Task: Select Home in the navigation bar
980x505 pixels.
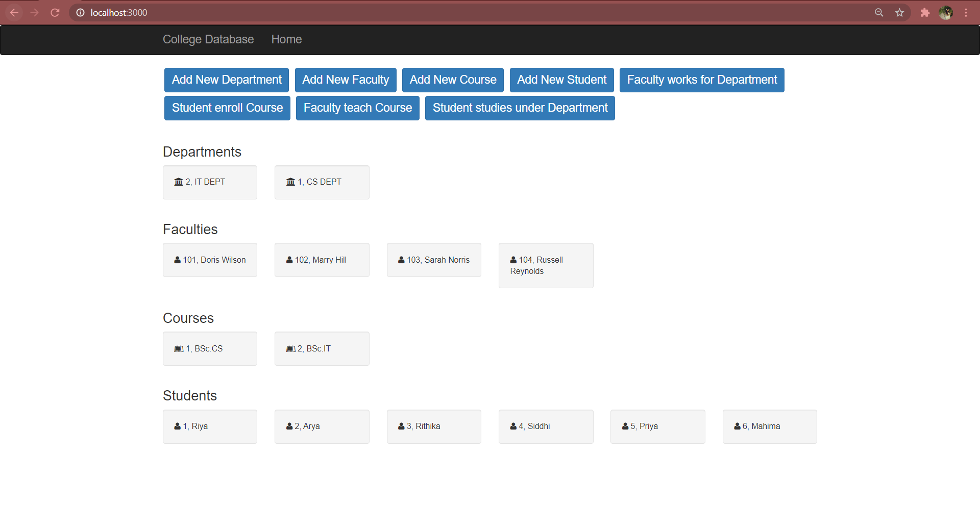Action: pyautogui.click(x=286, y=39)
